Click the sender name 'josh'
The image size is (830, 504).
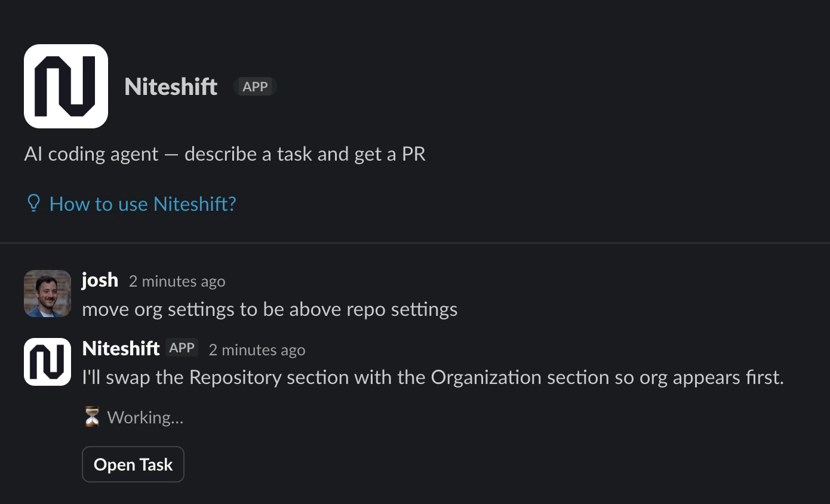tap(100, 280)
